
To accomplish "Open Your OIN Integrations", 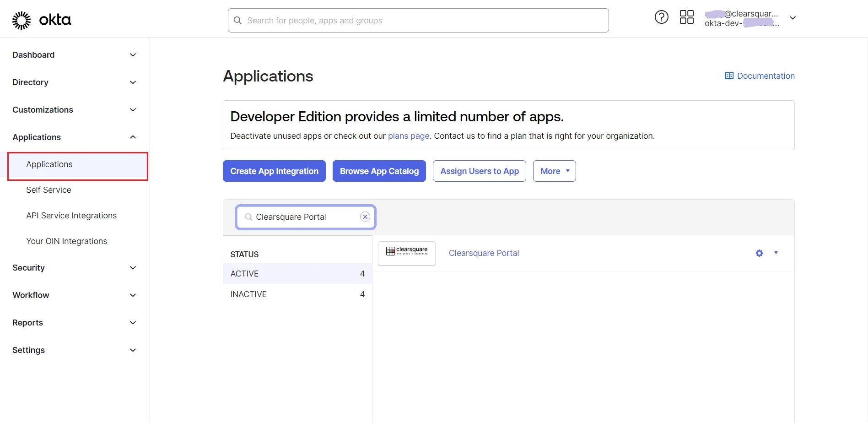I will click(x=66, y=241).
